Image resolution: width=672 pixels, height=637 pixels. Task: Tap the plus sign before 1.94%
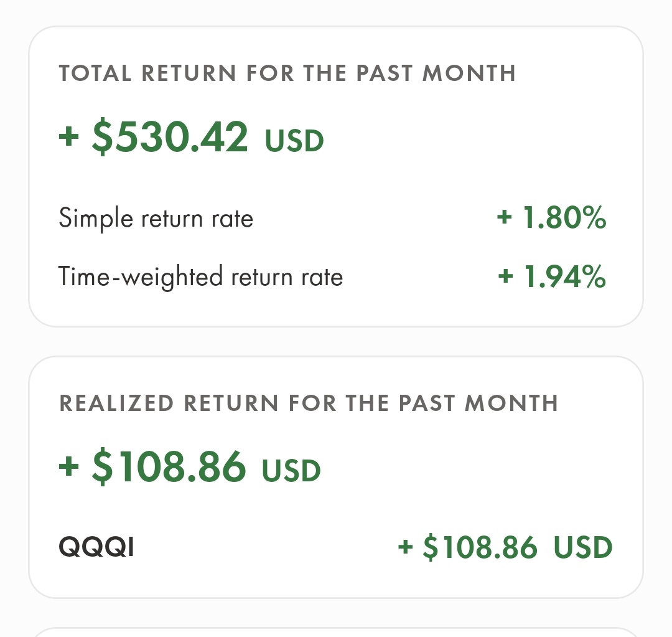(x=506, y=277)
